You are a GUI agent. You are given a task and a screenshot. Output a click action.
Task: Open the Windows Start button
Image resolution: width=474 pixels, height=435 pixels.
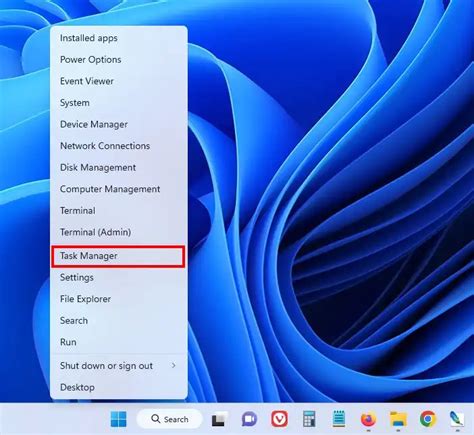(x=119, y=419)
